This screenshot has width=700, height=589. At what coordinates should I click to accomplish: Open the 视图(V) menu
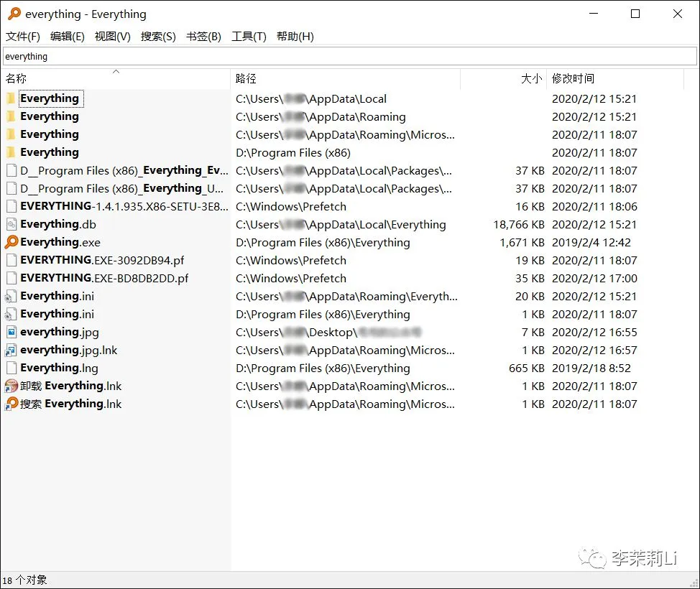point(113,37)
